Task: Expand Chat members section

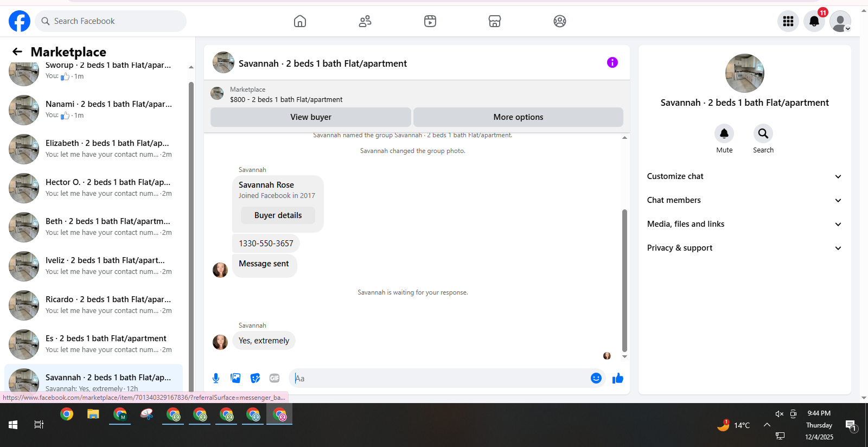Action: pyautogui.click(x=744, y=200)
